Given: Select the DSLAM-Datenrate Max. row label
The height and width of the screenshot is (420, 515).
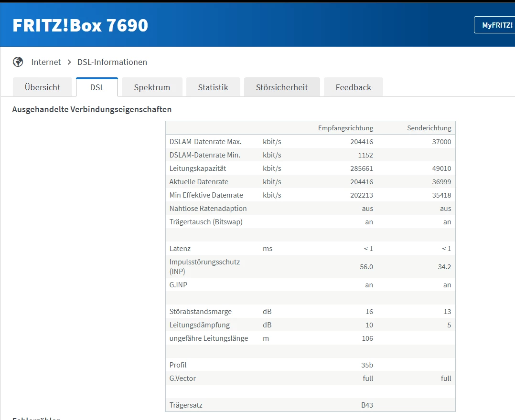Looking at the screenshot, I should coord(205,142).
